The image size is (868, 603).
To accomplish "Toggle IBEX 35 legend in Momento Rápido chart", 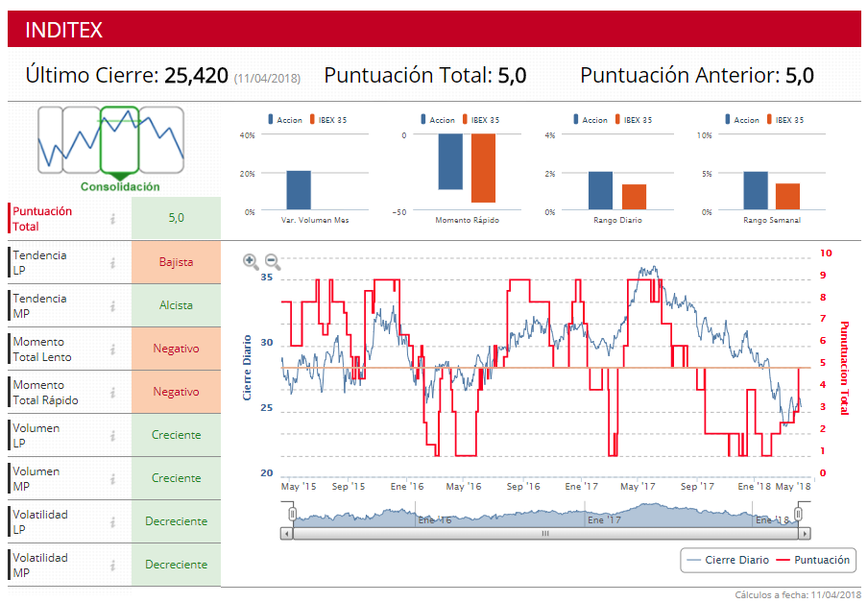I will [x=481, y=120].
